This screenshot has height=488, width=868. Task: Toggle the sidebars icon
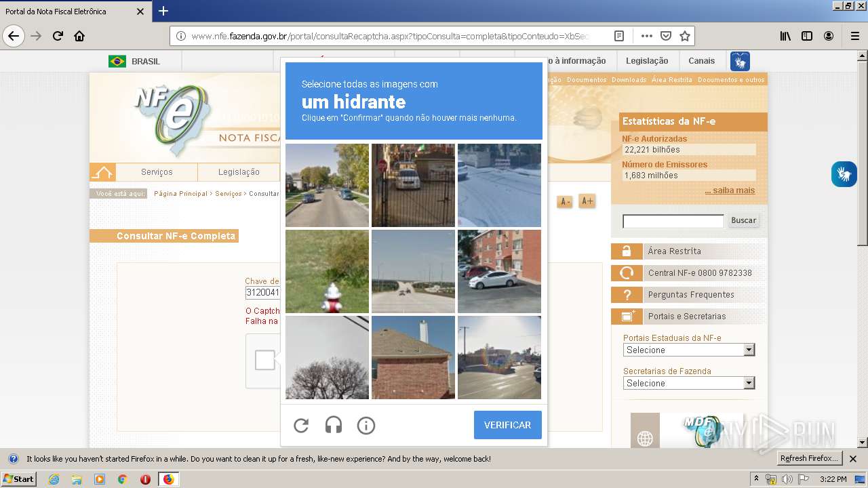point(807,36)
